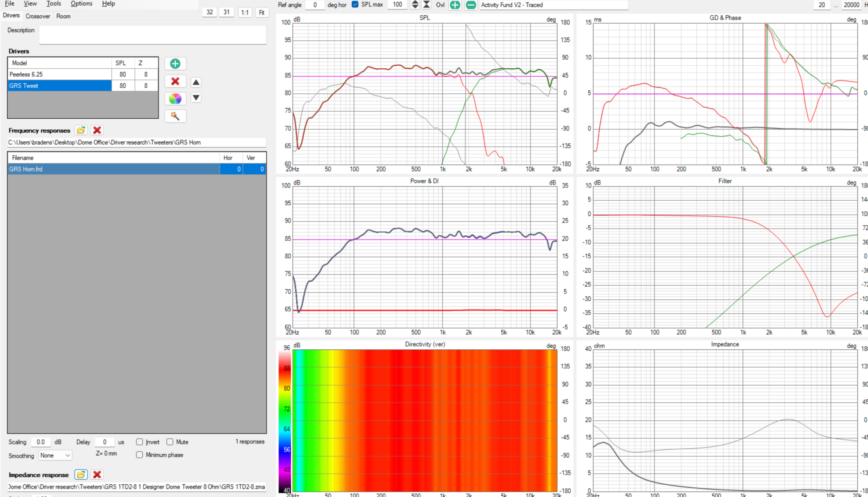Move the selected driver down
This screenshot has height=497, width=868.
click(x=196, y=98)
